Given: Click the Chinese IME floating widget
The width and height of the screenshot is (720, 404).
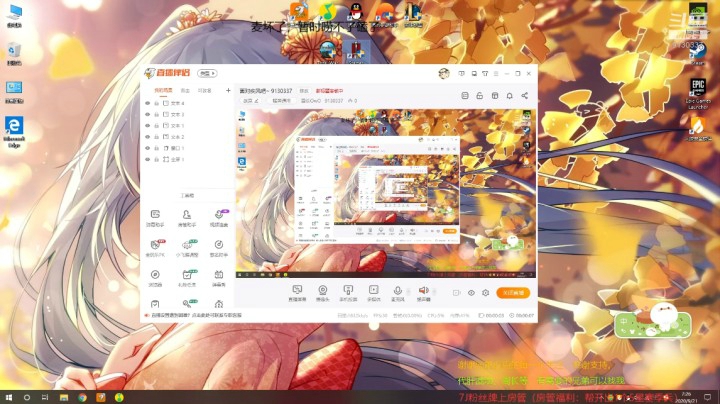Looking at the screenshot, I should 652,321.
